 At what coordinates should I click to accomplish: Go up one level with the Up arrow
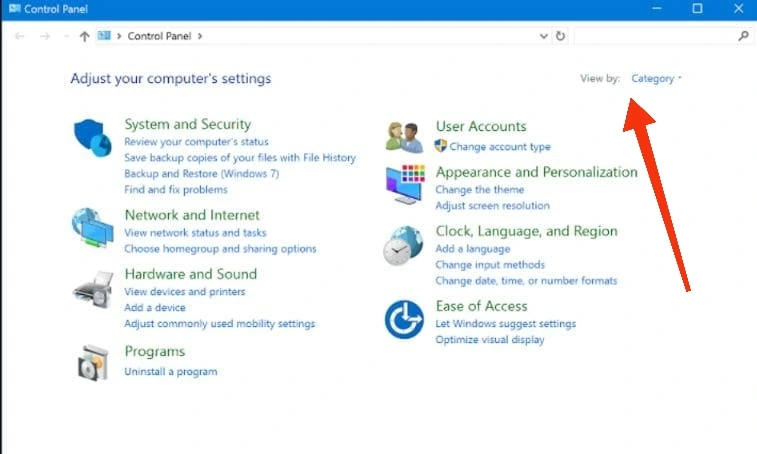click(x=84, y=36)
